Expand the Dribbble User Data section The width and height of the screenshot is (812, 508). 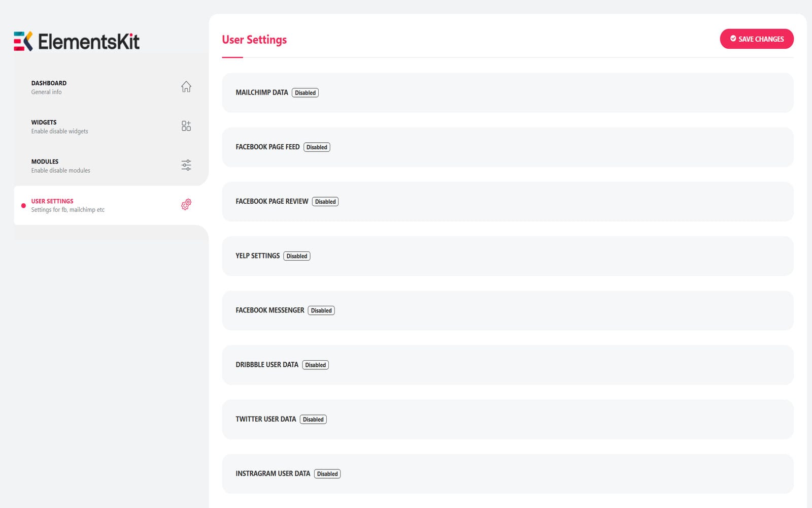(x=507, y=365)
